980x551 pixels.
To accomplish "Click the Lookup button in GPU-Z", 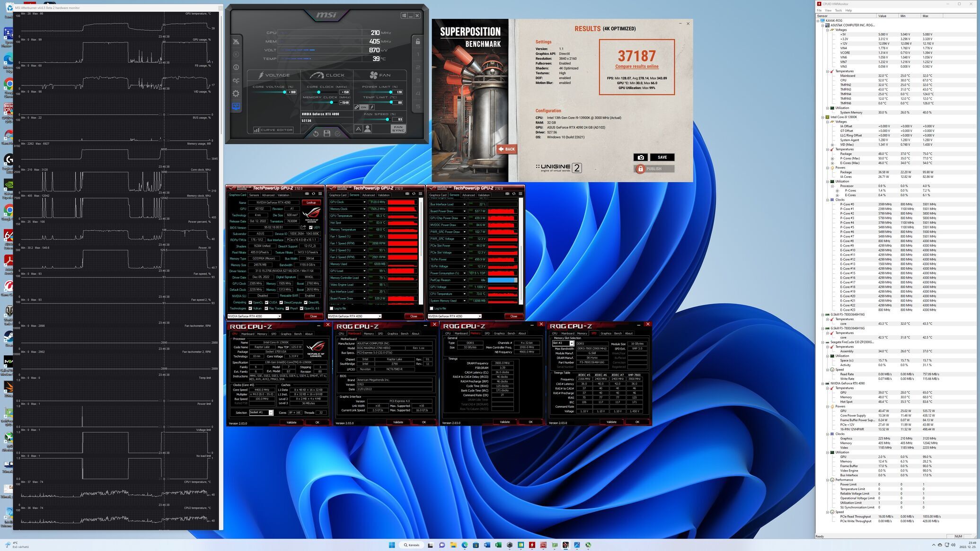I will [x=311, y=202].
